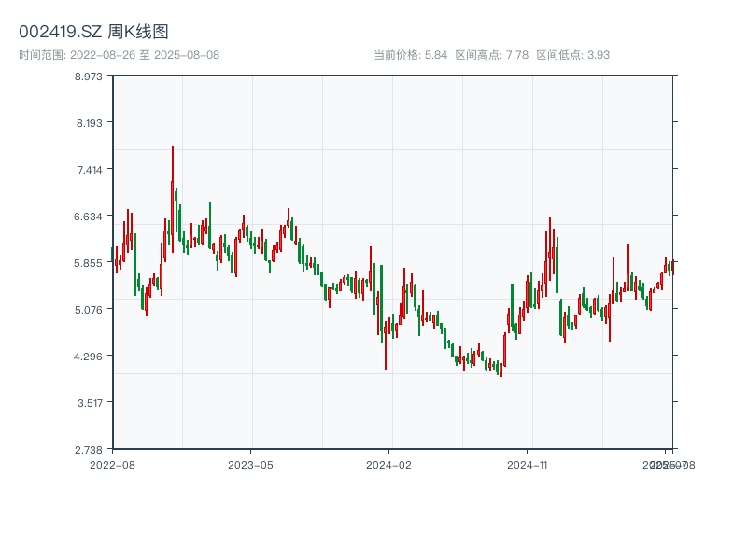747x560 pixels.
Task: Click the 当前价格: 5.84 label
Action: coord(410,55)
